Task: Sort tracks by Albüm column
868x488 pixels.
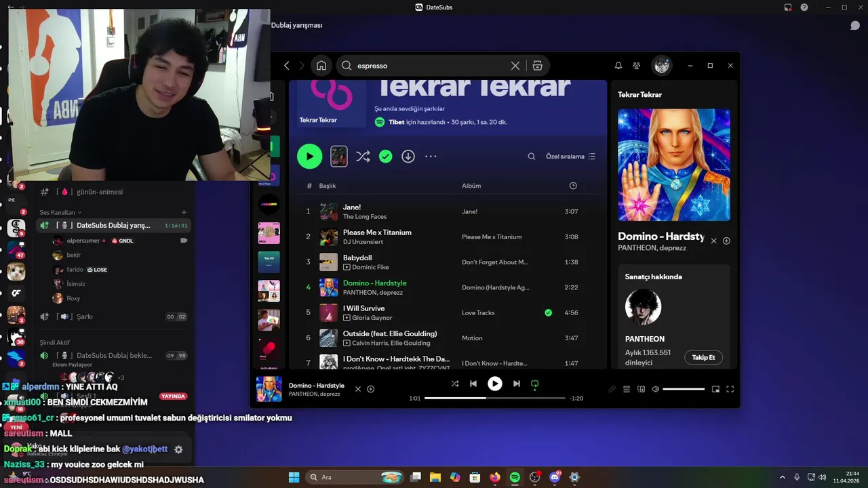Action: (x=471, y=186)
